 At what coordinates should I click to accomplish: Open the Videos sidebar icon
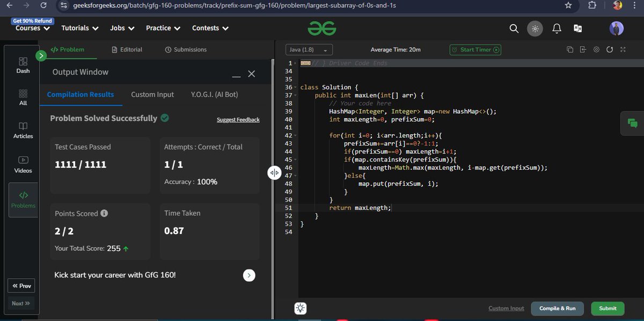pyautogui.click(x=23, y=164)
